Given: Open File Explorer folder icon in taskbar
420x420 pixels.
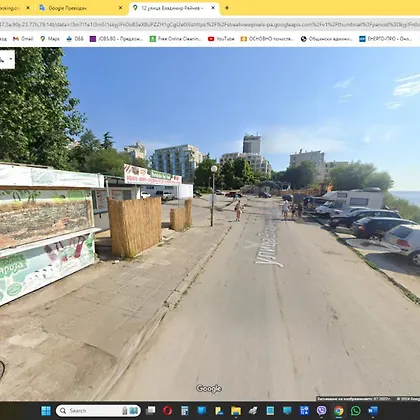Looking at the screenshot, I should (236, 411).
